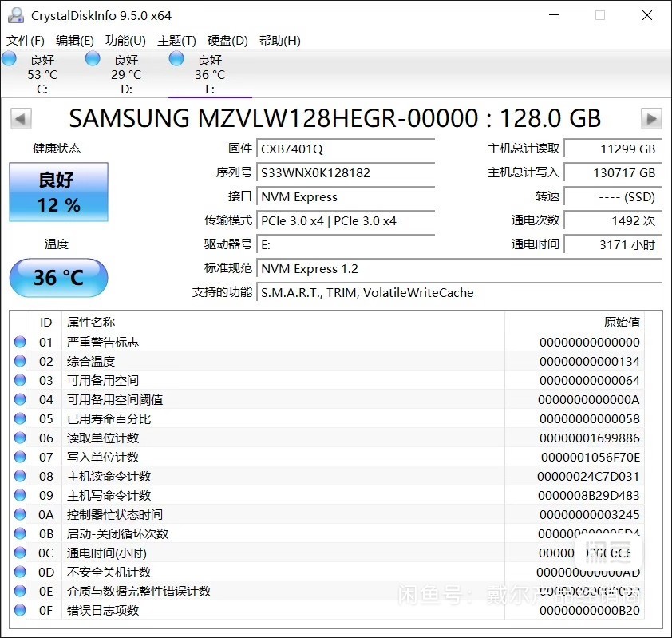Click the previous disk left arrow
The height and width of the screenshot is (638, 672).
(x=21, y=118)
